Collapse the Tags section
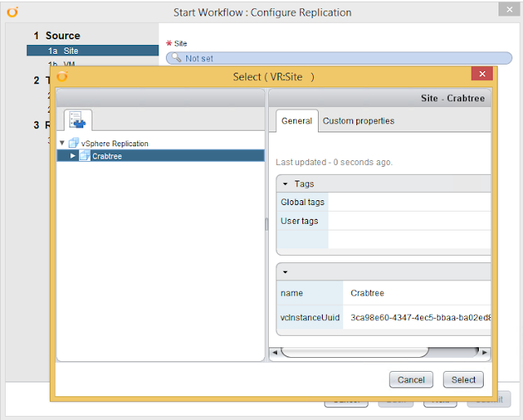The image size is (523, 420). pyautogui.click(x=285, y=184)
